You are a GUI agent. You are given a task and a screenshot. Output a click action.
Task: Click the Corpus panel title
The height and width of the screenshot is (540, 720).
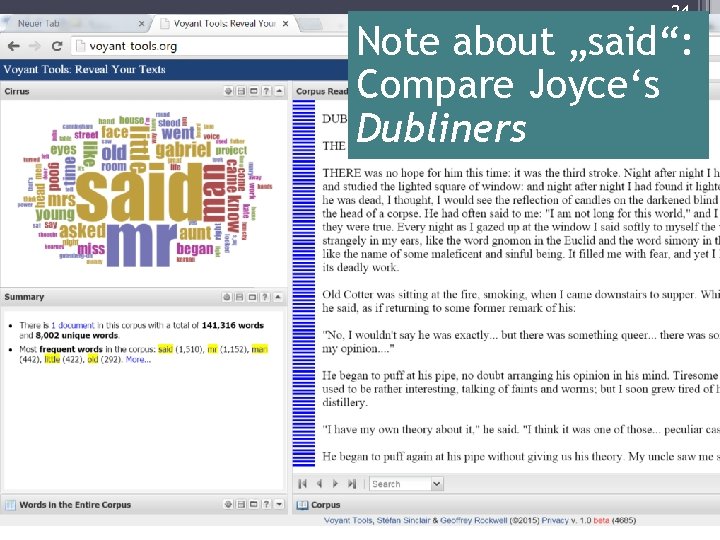tap(326, 505)
